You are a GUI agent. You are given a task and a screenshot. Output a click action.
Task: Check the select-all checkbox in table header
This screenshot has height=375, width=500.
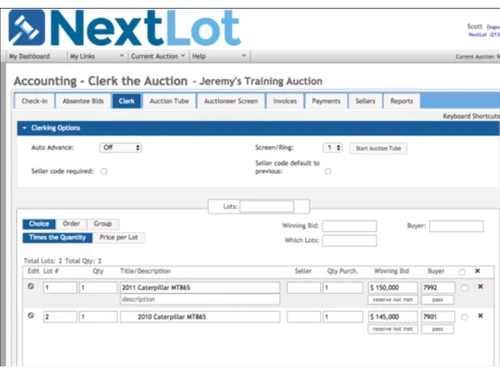click(462, 272)
